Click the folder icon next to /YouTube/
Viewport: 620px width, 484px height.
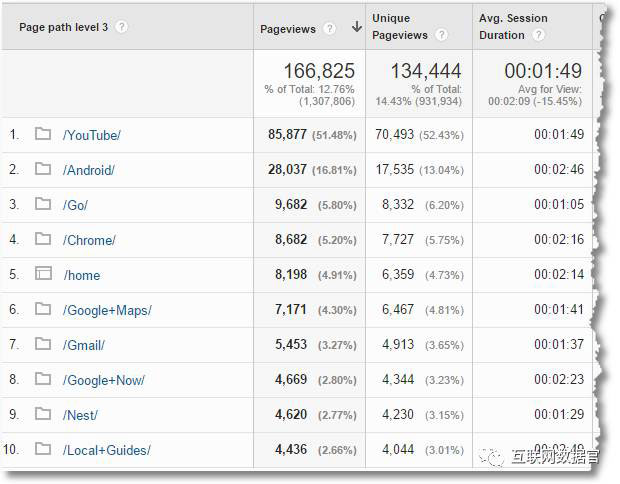coord(43,135)
